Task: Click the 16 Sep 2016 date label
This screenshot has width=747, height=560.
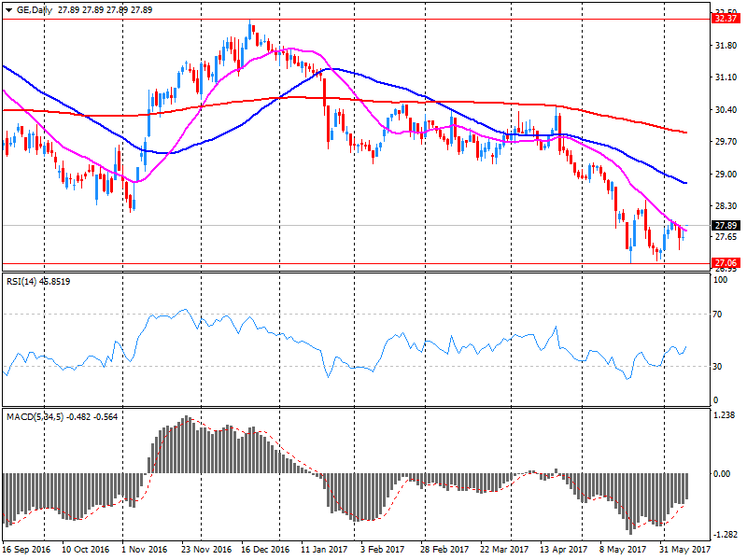Action: [27, 550]
